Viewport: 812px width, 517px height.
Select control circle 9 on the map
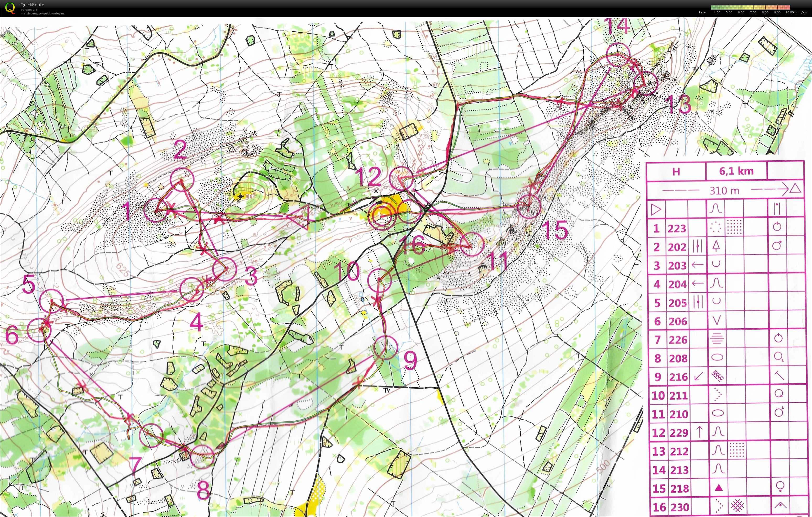pos(386,348)
